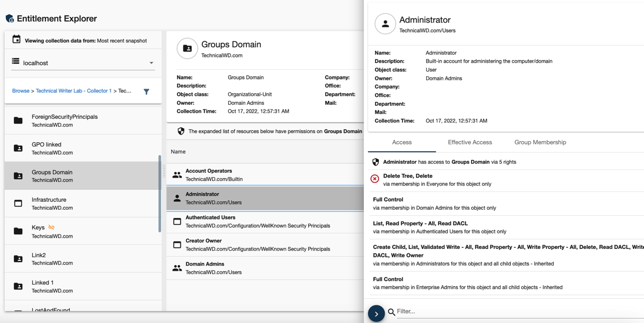This screenshot has width=644, height=323.
Task: Click the Entitlement Explorer shield logo
Action: (x=10, y=19)
